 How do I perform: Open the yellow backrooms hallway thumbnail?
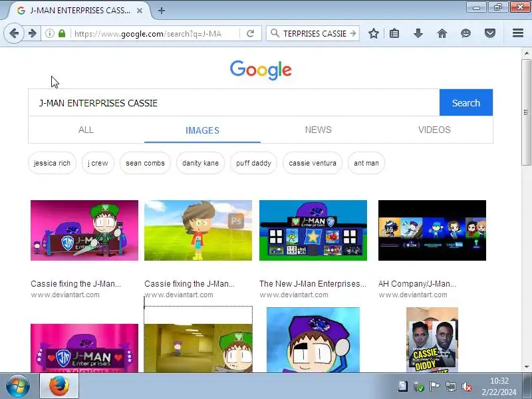point(198,348)
